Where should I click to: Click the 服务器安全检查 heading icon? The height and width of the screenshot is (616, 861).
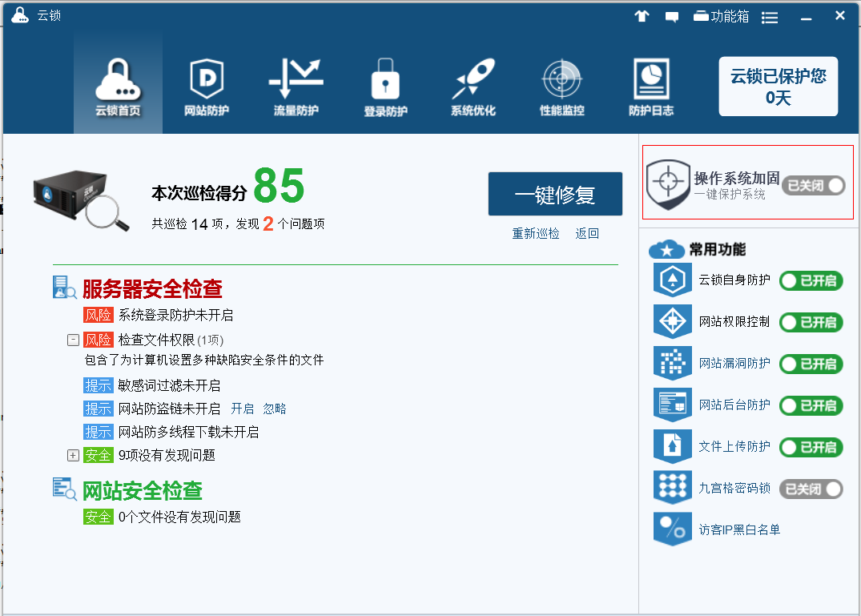click(x=64, y=287)
